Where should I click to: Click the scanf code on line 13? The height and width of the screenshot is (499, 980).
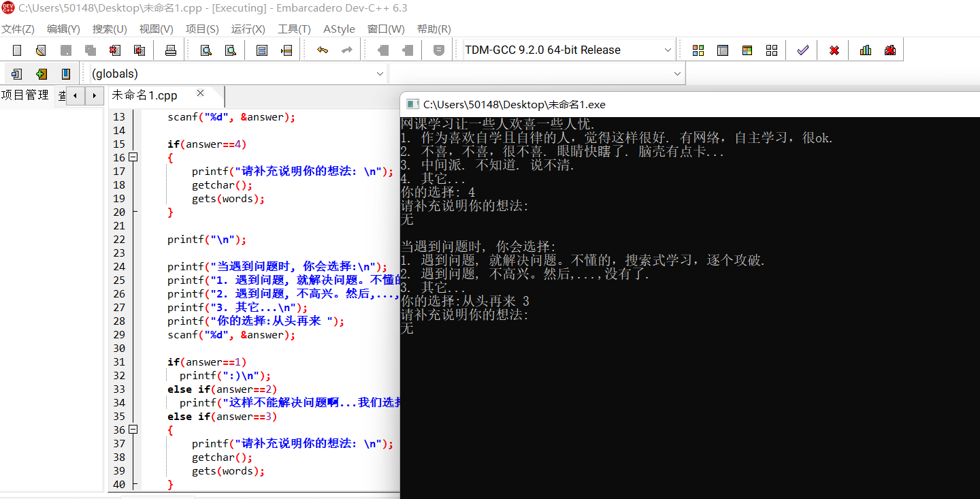(x=231, y=116)
